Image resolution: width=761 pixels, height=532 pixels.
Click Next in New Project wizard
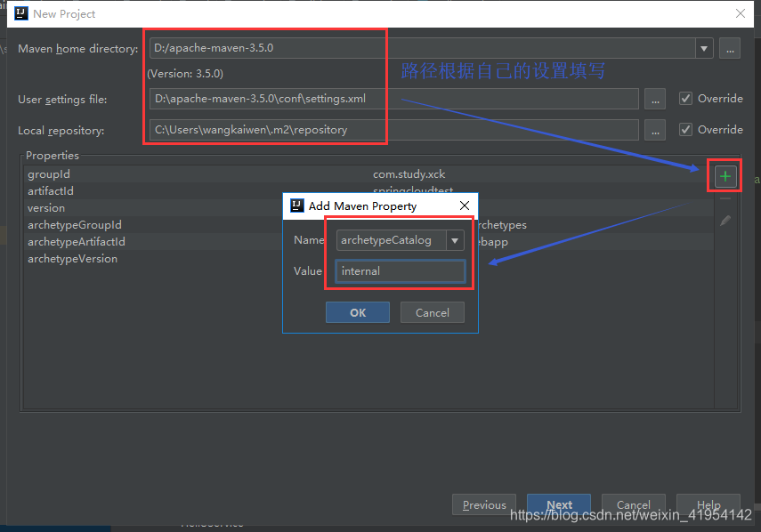coord(559,504)
